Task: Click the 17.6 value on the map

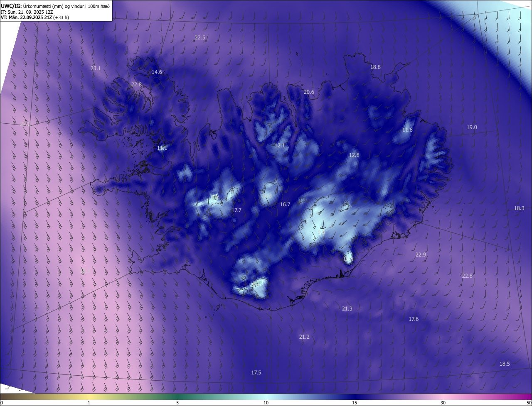Action: [x=414, y=319]
